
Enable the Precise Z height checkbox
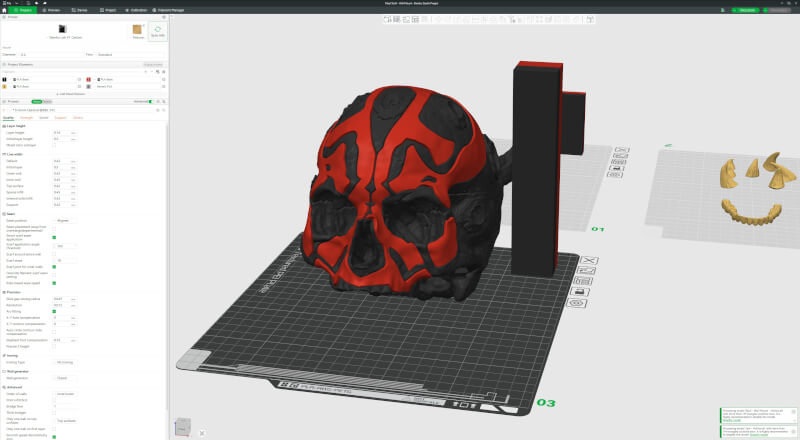(x=54, y=347)
